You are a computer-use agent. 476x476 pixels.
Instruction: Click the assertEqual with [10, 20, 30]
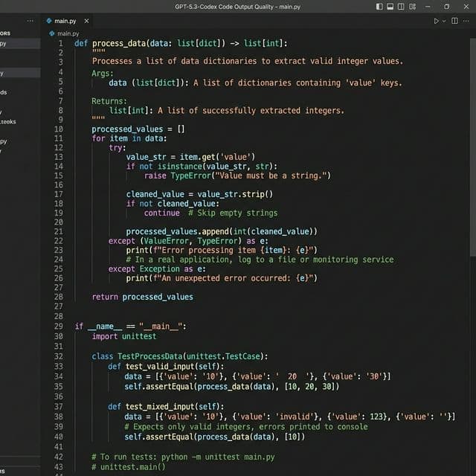[x=231, y=387]
